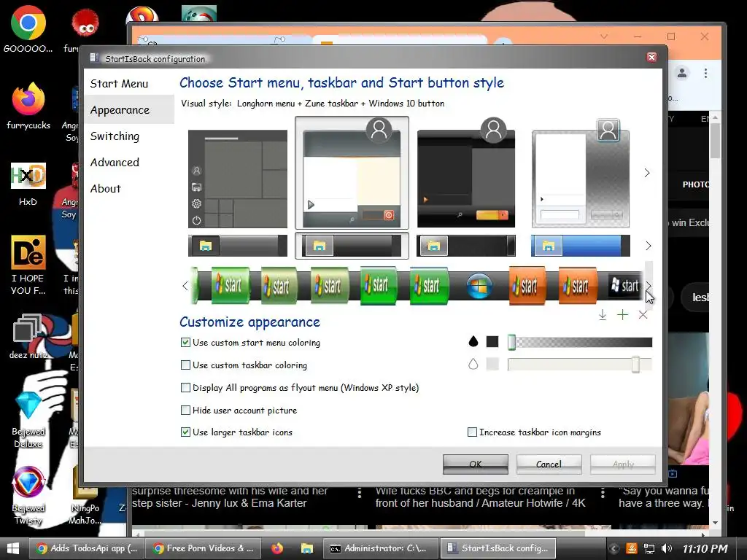Check Hide user account picture
This screenshot has height=560, width=747.
[x=185, y=410]
